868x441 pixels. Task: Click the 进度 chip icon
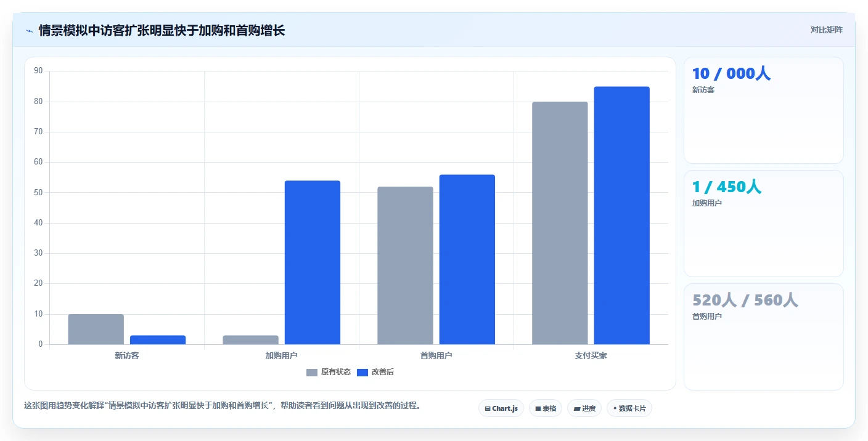coord(576,408)
